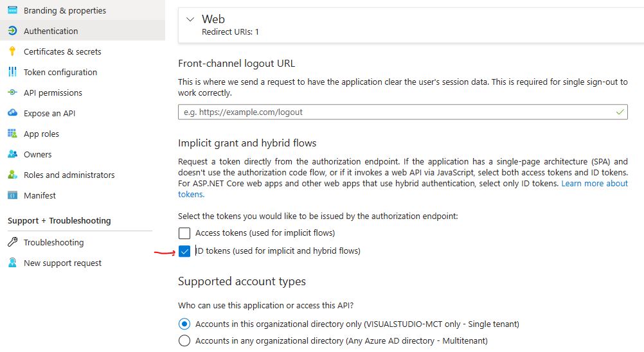Click the Troubleshooting wrench icon
This screenshot has width=644, height=352.
point(12,242)
